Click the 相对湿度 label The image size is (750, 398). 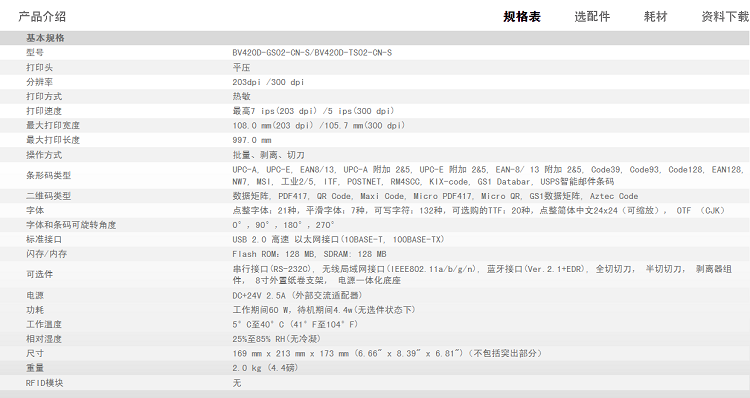tap(44, 339)
